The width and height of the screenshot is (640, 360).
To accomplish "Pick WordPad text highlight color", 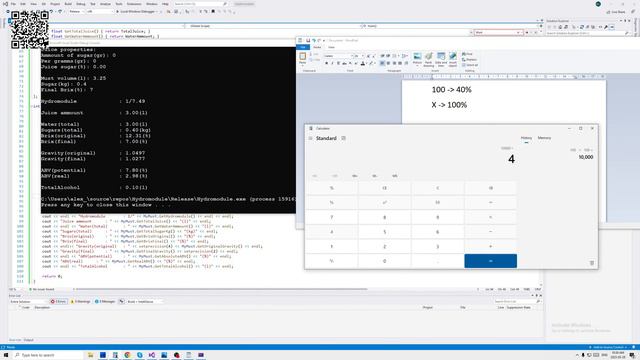I will click(371, 63).
